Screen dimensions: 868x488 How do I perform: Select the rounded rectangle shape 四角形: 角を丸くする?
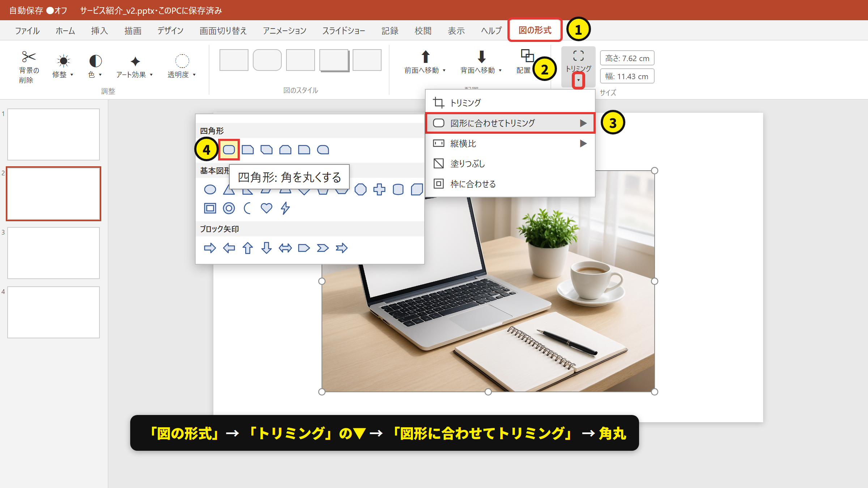229,149
